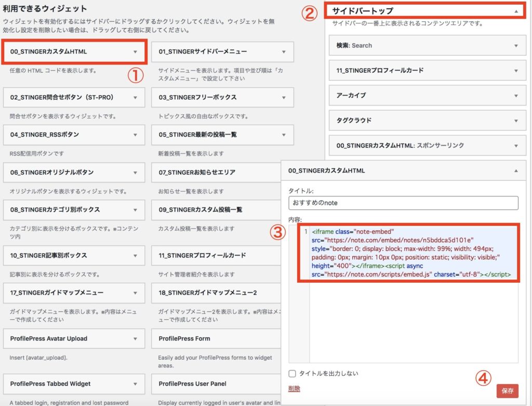The width and height of the screenshot is (532, 406).
Task: Expand the スポンサーリンク custom HTML widget
Action: pyautogui.click(x=516, y=146)
